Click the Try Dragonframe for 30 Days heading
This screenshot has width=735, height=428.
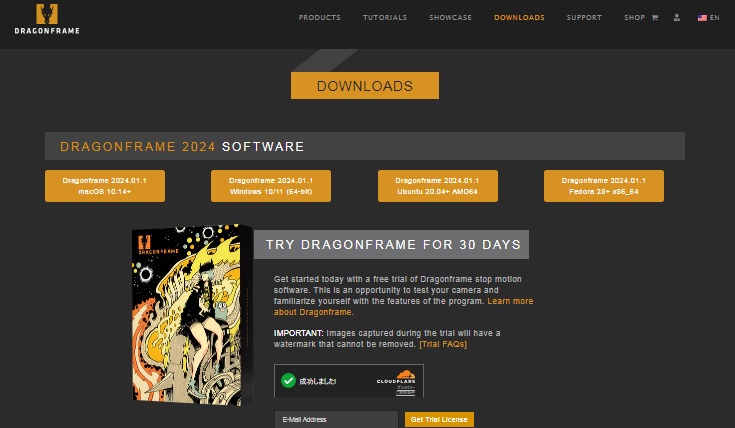point(393,244)
